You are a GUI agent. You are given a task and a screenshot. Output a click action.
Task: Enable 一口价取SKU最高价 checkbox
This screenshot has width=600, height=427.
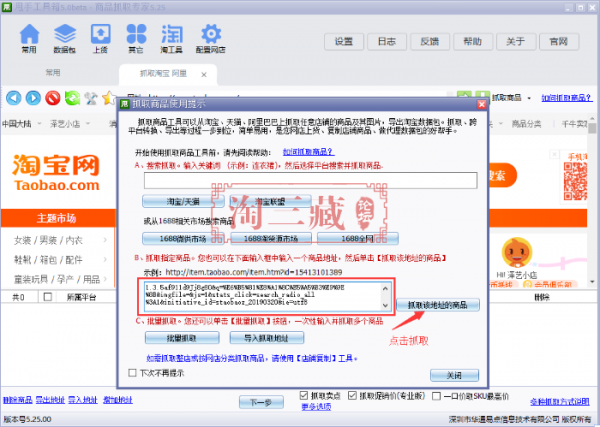436,396
